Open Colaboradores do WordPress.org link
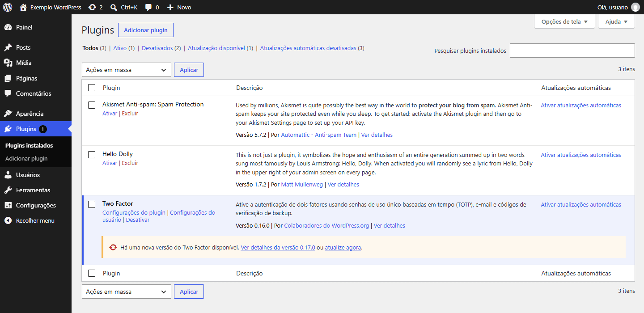 click(326, 225)
